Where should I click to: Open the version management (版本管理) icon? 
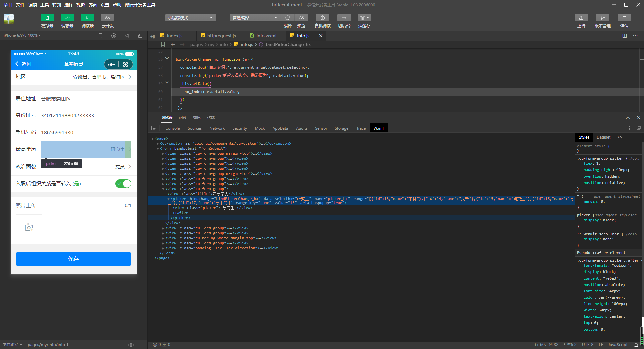602,18
